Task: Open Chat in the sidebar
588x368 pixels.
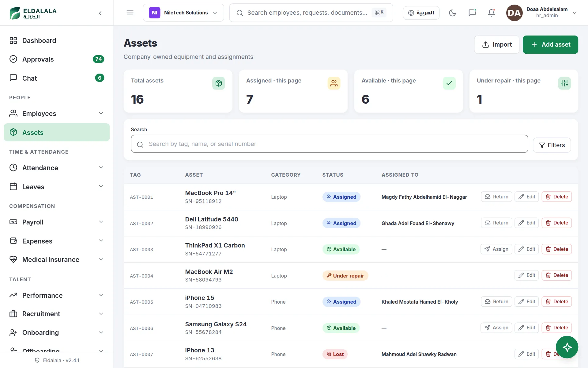Action: click(57, 78)
